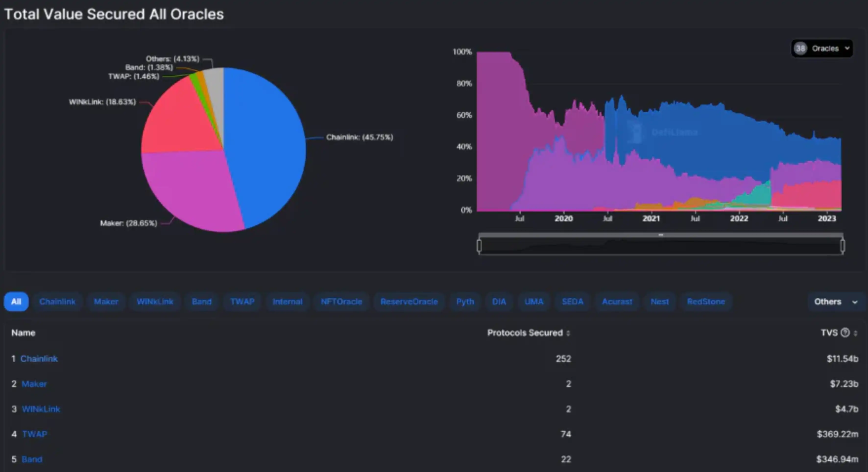
Task: Click the $369.22m TVS value
Action: click(x=838, y=434)
